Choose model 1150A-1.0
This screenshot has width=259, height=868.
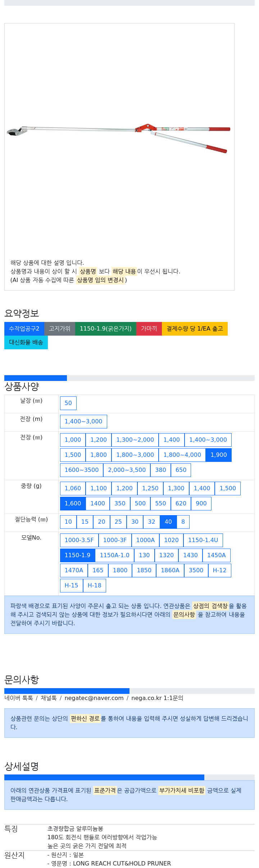click(115, 555)
